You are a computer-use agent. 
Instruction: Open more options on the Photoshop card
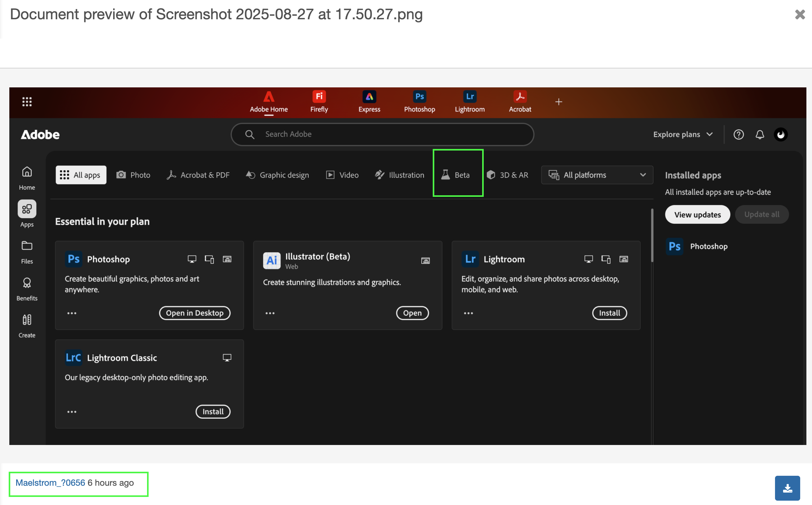click(72, 313)
